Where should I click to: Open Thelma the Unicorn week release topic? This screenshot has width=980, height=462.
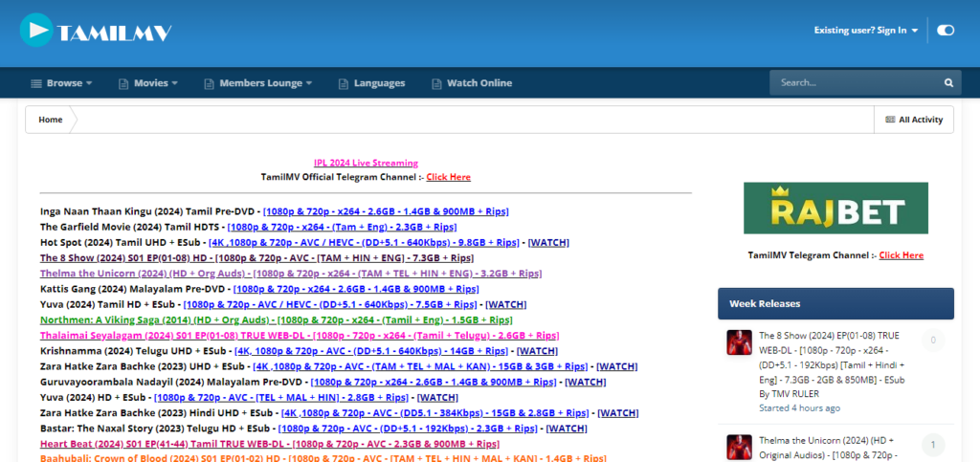click(828, 447)
